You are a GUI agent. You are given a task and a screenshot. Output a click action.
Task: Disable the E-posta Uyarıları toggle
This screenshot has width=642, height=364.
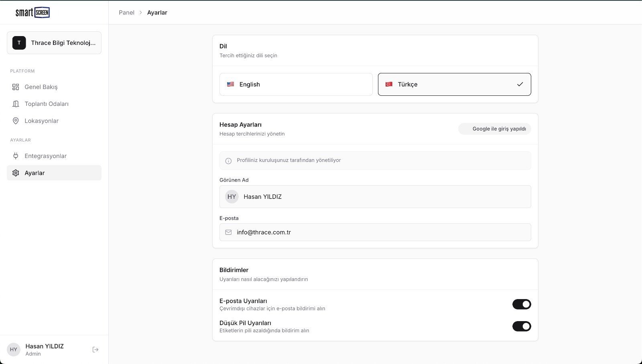coord(521,304)
